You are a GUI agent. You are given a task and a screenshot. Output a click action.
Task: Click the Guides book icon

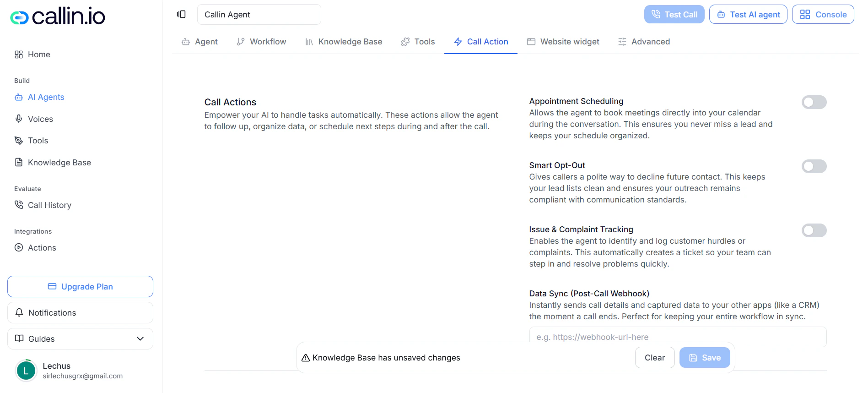[19, 338]
